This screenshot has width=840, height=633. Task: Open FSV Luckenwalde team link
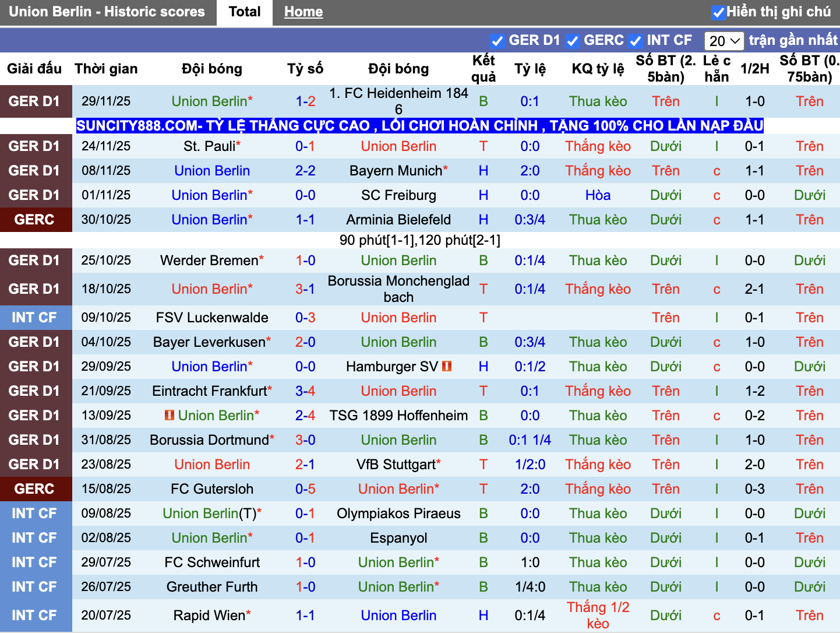(x=212, y=318)
